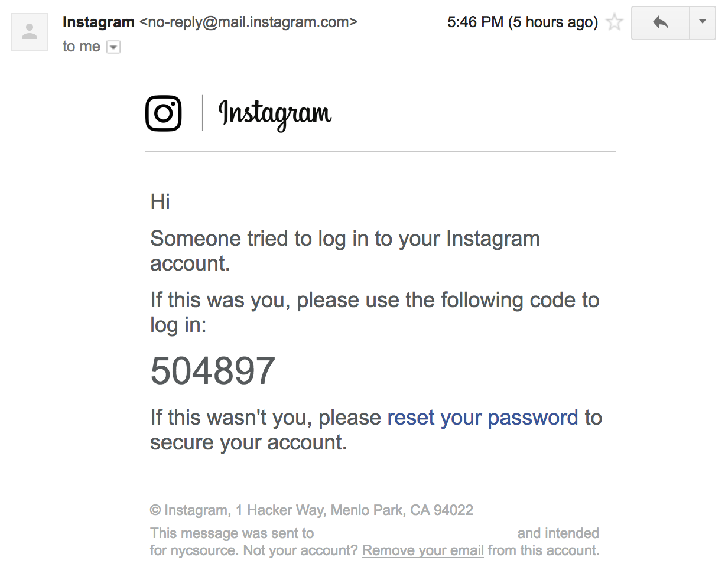Click the 1 Hacker Way address line
The width and height of the screenshot is (728, 580).
[x=311, y=510]
